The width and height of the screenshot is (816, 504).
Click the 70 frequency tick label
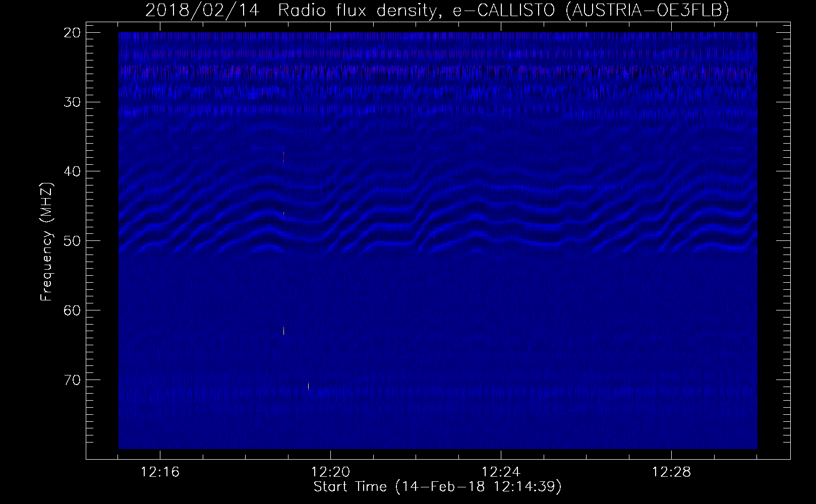(73, 379)
